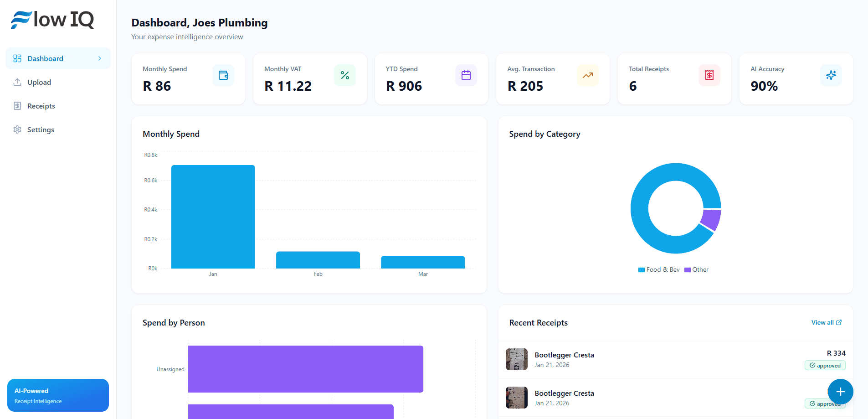Click the Flow IQ logo icon
868x419 pixels.
[16, 19]
